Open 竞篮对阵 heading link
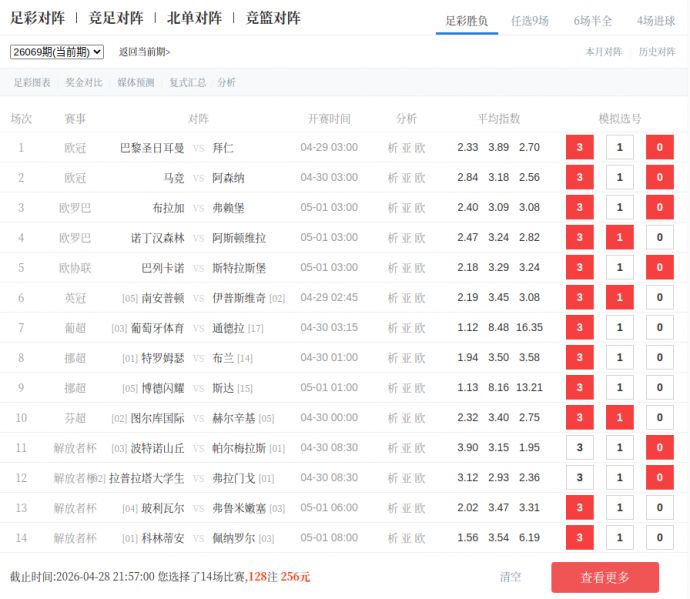 [x=273, y=18]
